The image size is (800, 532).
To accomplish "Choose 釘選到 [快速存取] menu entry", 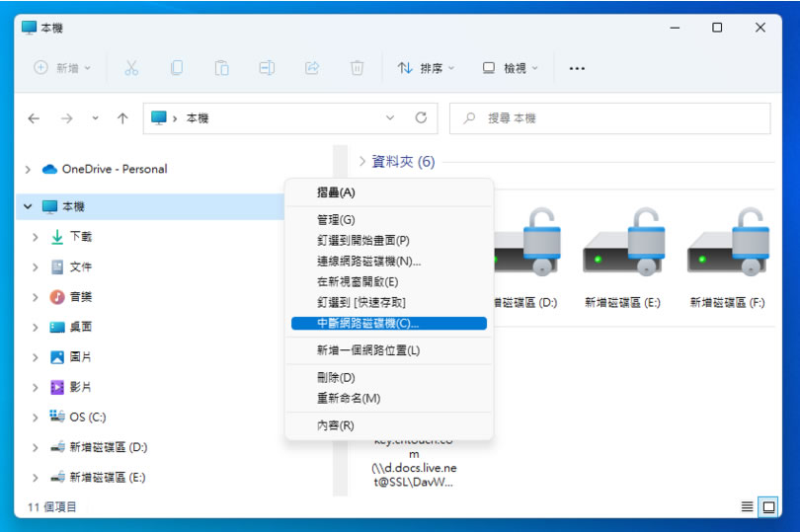I will (x=389, y=302).
